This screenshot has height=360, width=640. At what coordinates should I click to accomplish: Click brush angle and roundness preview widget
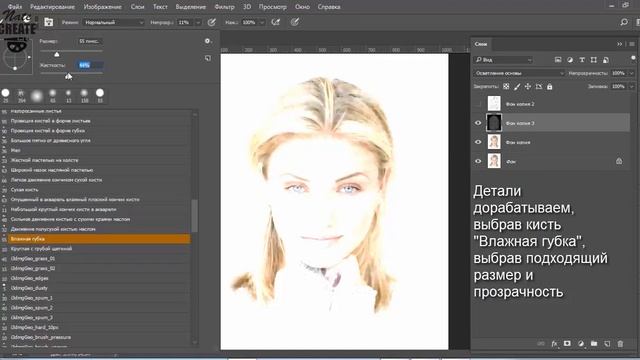point(16,58)
